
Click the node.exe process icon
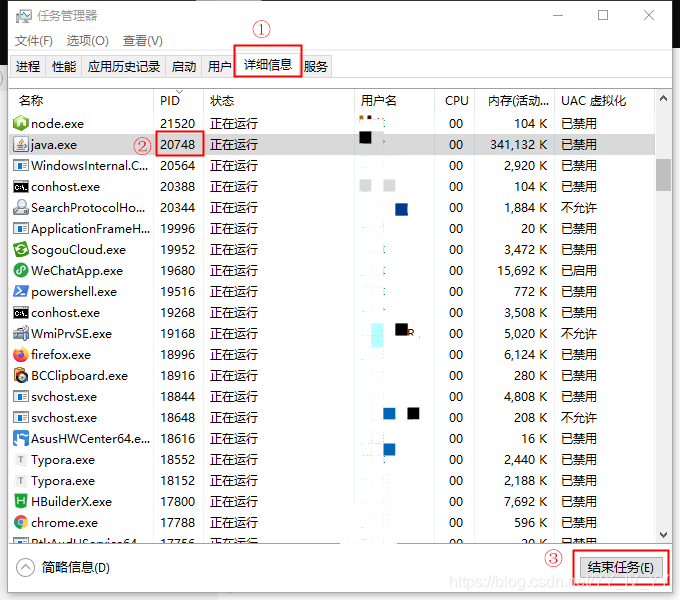click(20, 124)
